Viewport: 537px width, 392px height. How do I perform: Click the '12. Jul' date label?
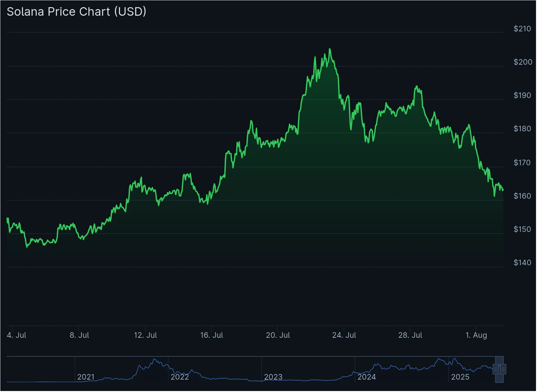click(145, 335)
